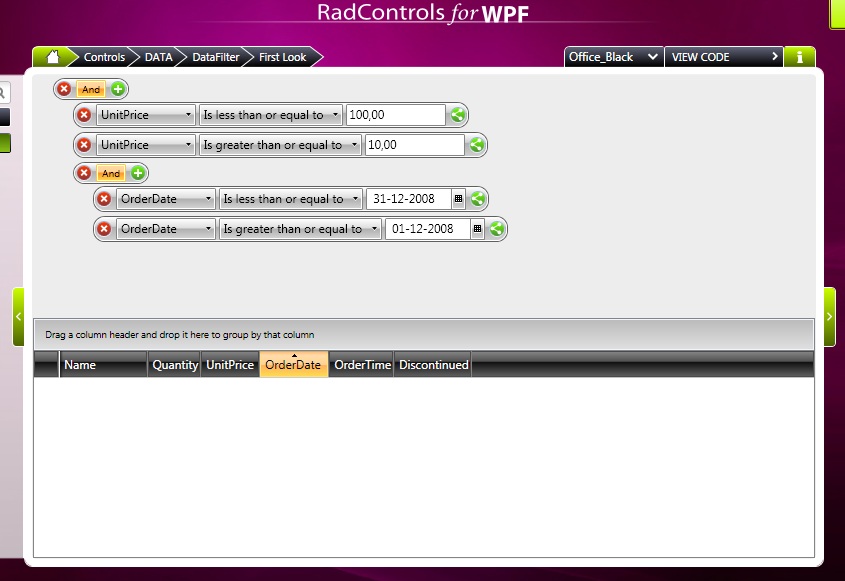Toggle the nested And logical operator
Screen dimensions: 845x581
(x=111, y=174)
